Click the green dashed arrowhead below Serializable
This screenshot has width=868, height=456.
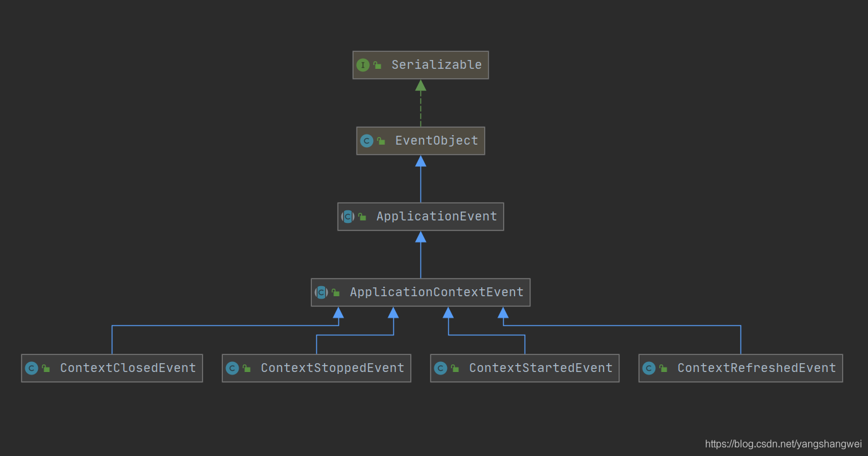[420, 85]
